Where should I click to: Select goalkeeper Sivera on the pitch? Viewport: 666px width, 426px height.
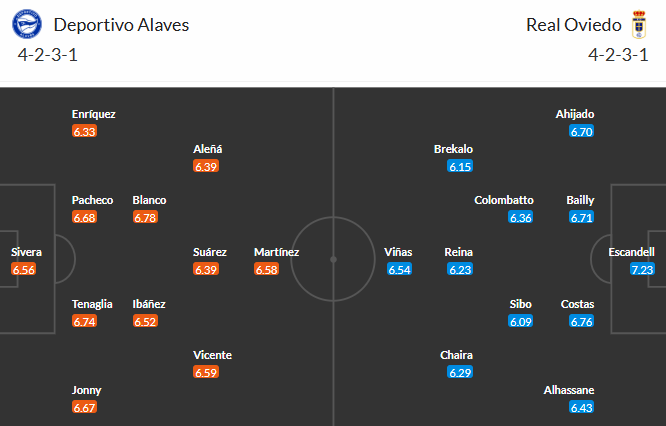(x=27, y=252)
